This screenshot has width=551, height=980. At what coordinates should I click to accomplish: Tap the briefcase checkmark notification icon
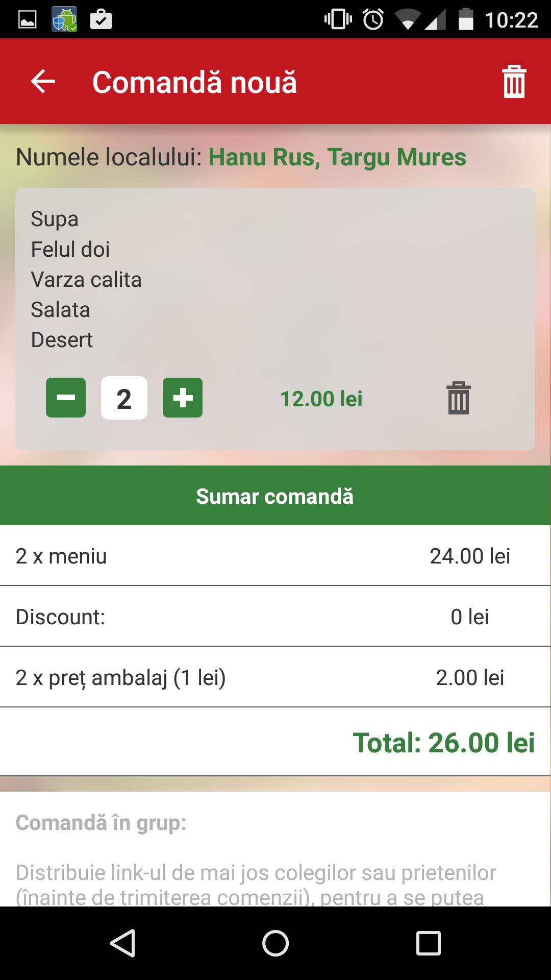(x=101, y=20)
